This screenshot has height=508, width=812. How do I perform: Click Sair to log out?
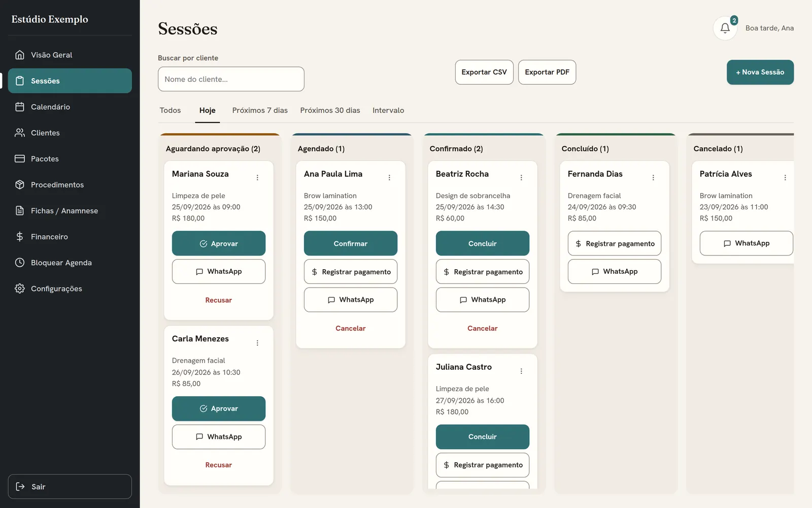(70, 487)
